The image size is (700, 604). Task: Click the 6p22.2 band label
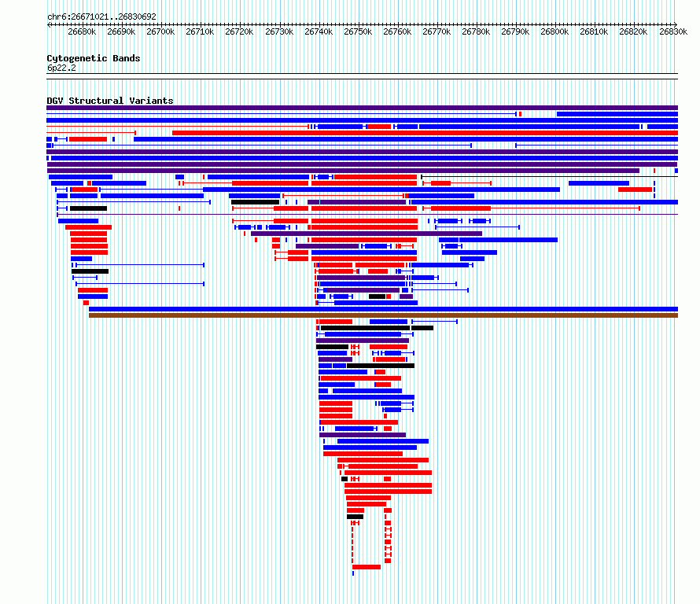[61, 68]
